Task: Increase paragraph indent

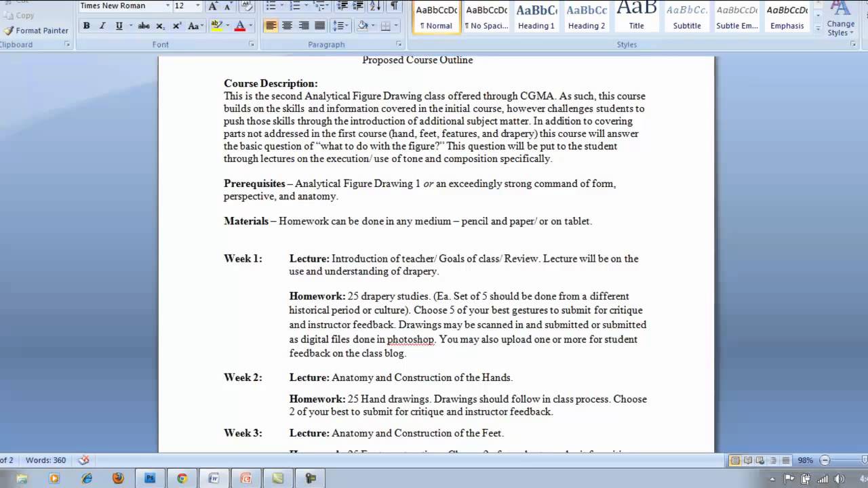Action: pos(358,6)
